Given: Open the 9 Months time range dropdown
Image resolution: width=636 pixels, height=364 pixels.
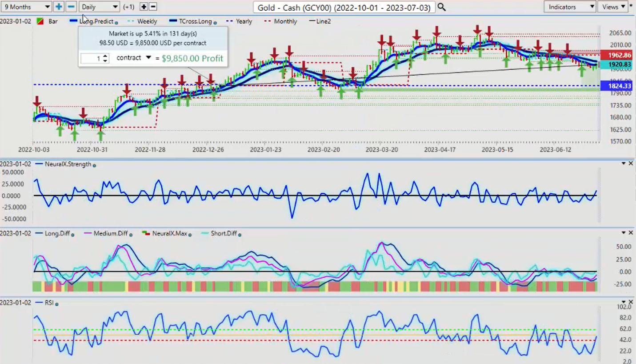Looking at the screenshot, I should click(x=26, y=7).
